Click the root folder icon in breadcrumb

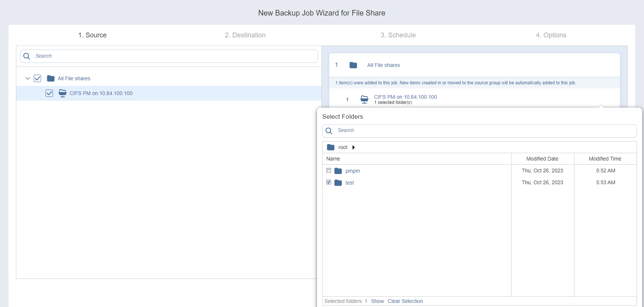click(x=331, y=147)
